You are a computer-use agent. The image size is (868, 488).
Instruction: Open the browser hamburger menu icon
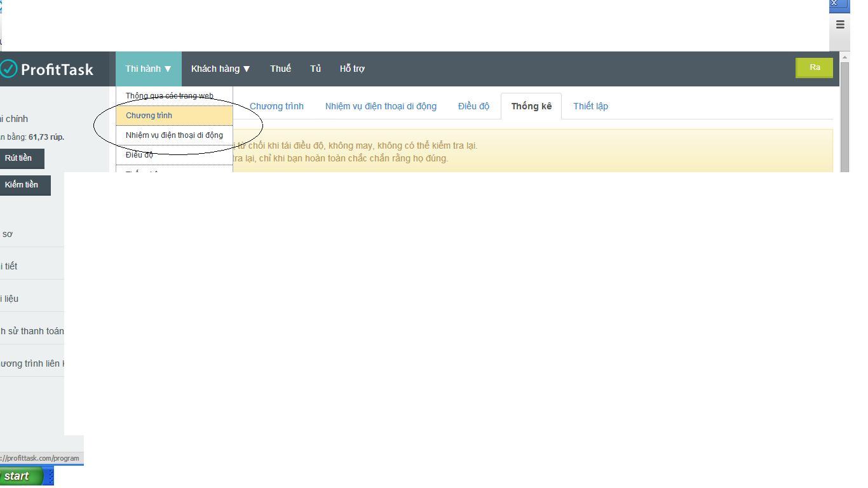click(840, 25)
